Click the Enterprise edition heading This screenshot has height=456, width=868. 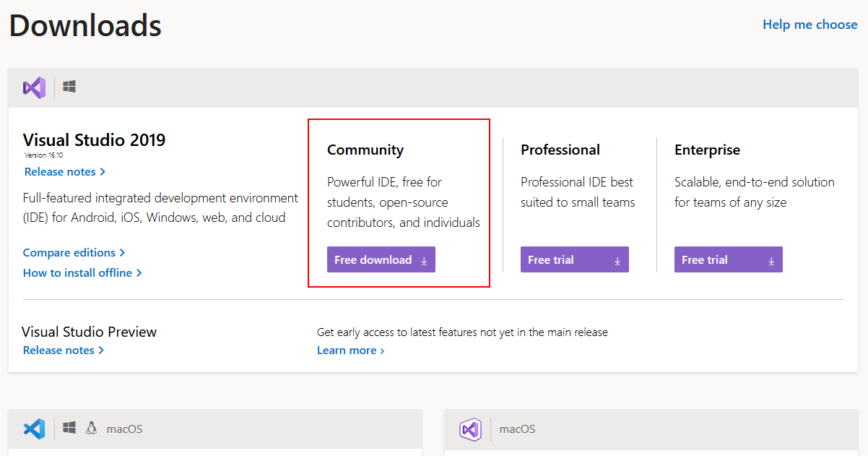pos(707,150)
